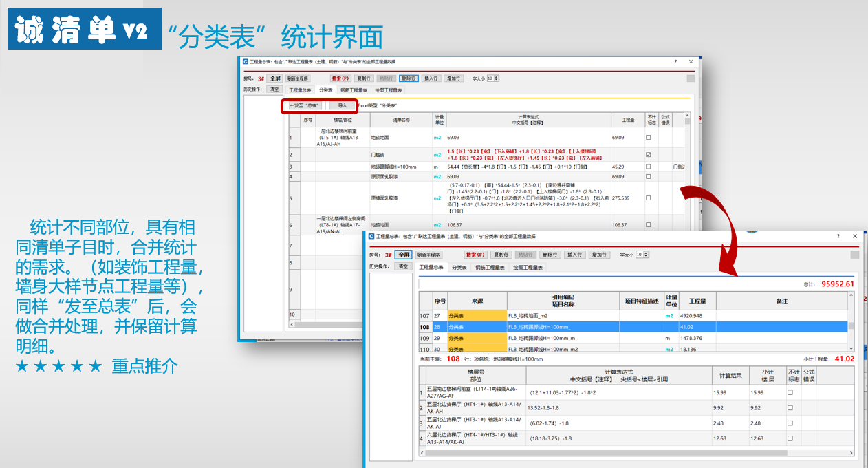Select row 108 FLB_地砖踢脚线H=100mm_
The image size is (868, 468).
pos(633,327)
